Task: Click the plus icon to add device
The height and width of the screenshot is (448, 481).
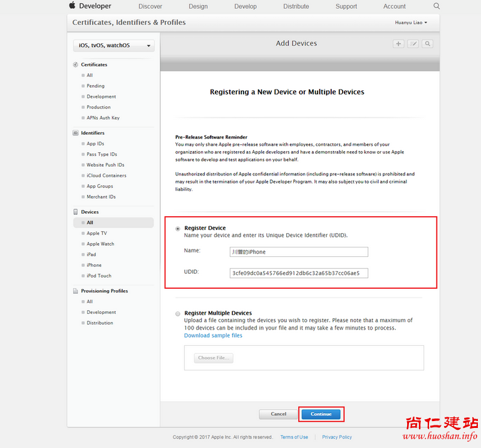Action: (398, 44)
